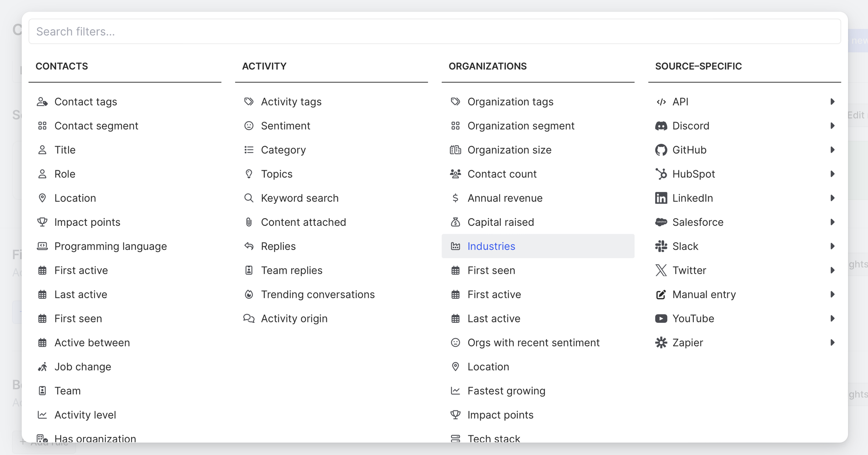Click the Job change running person icon
The image size is (868, 455).
pyautogui.click(x=42, y=367)
